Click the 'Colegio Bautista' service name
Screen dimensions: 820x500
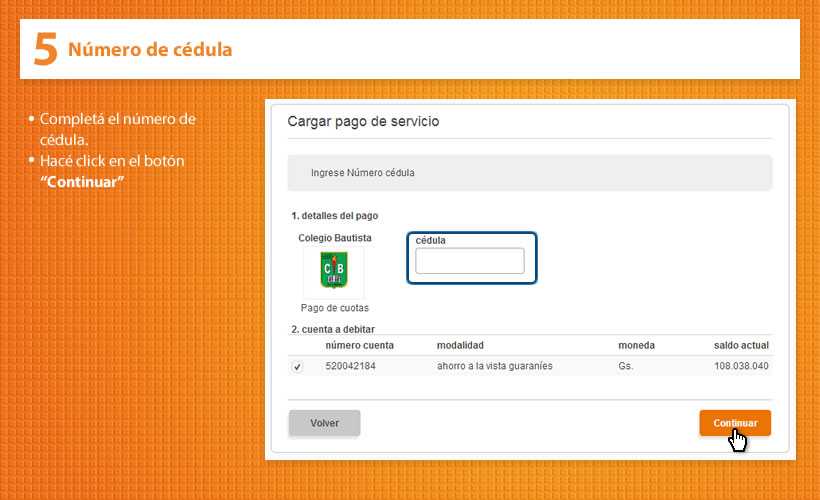[x=334, y=238]
